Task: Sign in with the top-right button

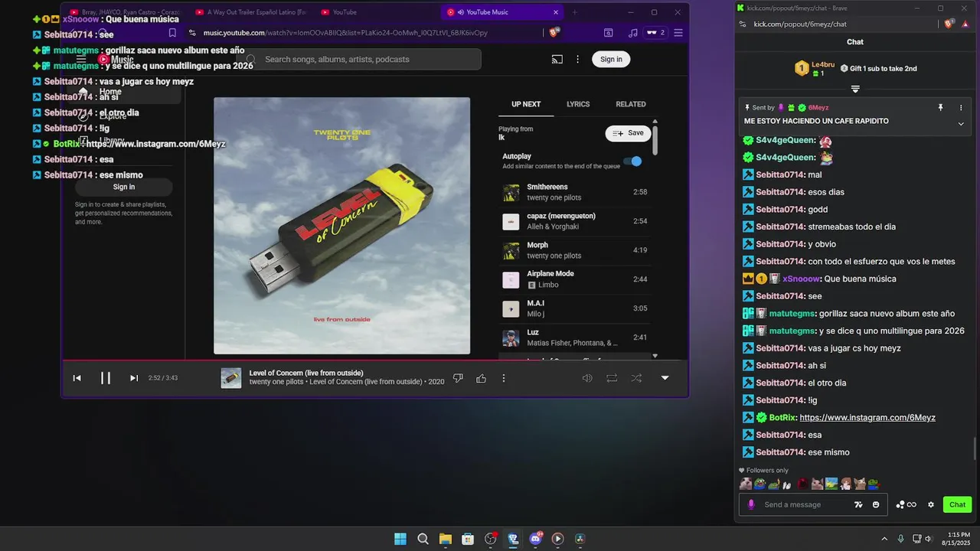Action: [x=611, y=59]
